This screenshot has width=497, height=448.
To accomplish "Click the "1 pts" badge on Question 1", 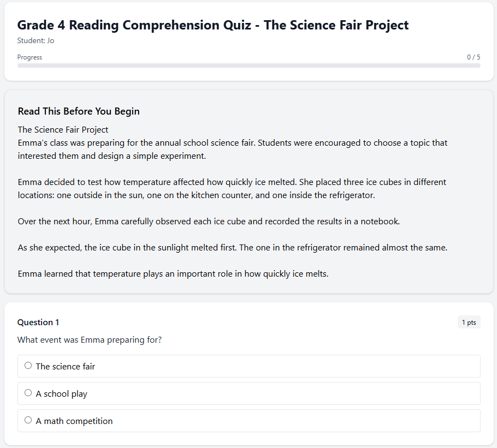I will tap(469, 322).
